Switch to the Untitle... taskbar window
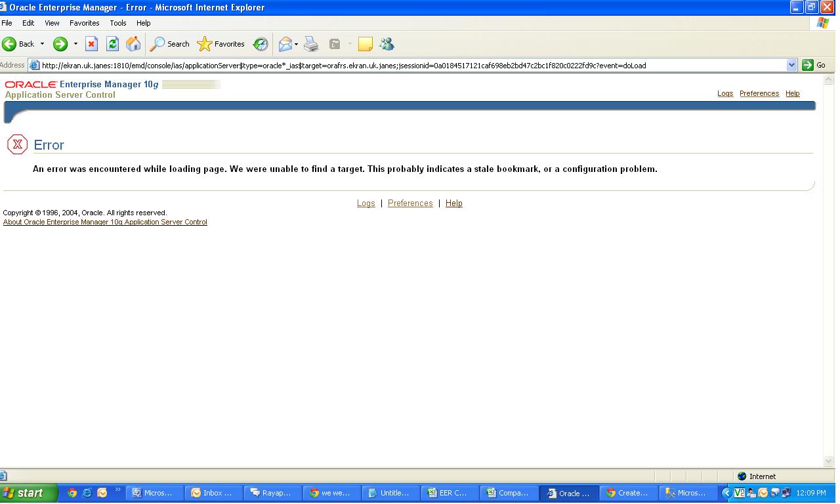The height and width of the screenshot is (504, 840). pos(391,493)
